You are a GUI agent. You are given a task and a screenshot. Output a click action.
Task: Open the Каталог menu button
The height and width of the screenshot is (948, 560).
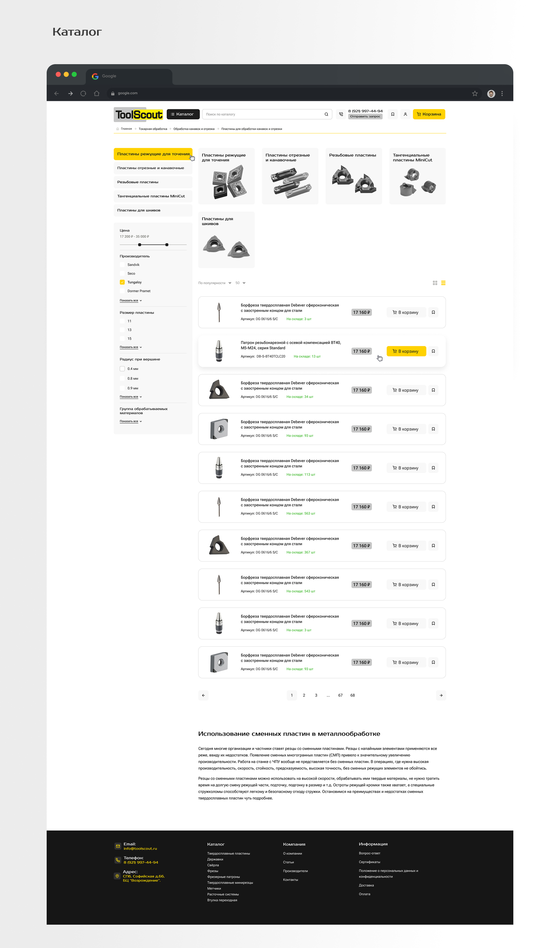point(183,114)
